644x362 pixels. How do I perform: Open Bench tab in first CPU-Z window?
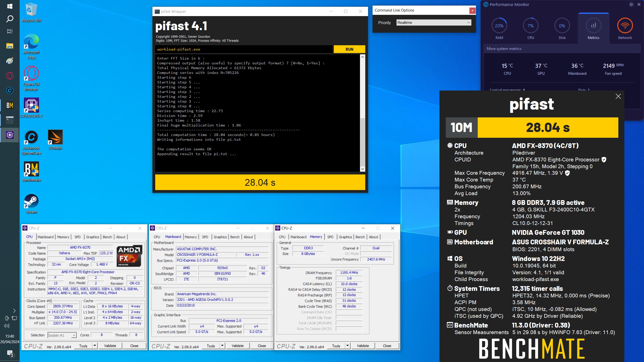[x=107, y=237]
